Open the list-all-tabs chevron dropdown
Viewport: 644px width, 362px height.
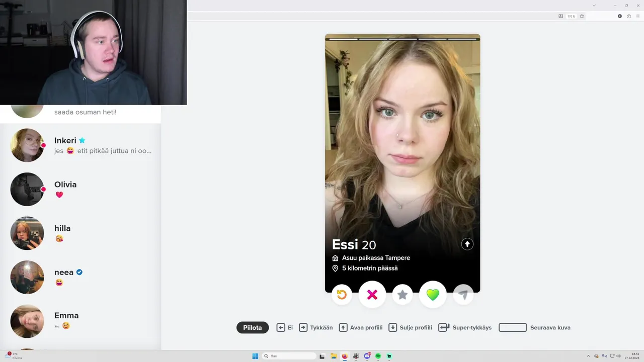[x=594, y=5]
